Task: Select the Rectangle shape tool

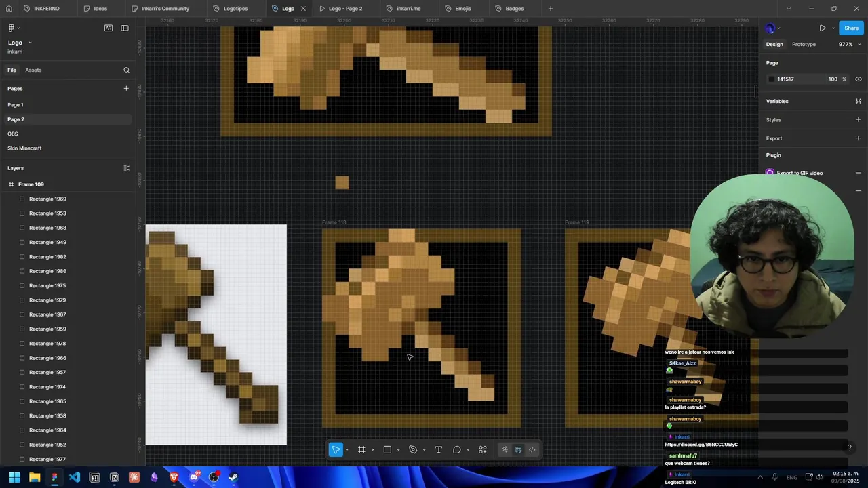Action: [387, 450]
